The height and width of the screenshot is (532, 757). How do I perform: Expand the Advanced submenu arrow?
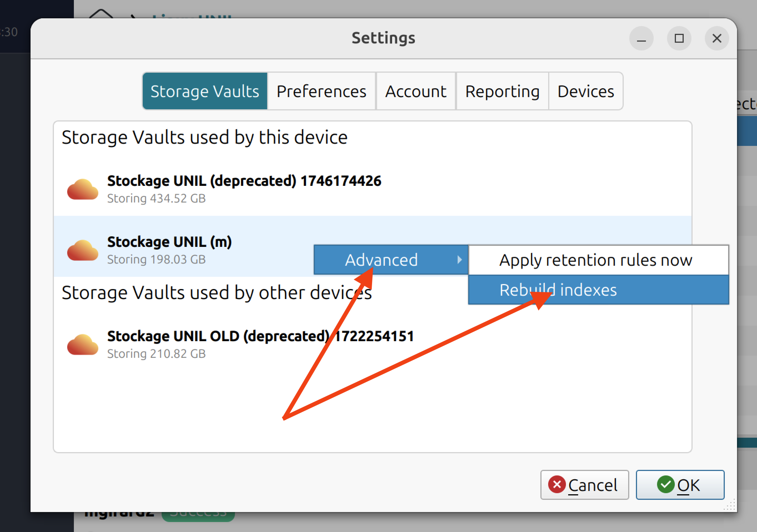point(459,260)
